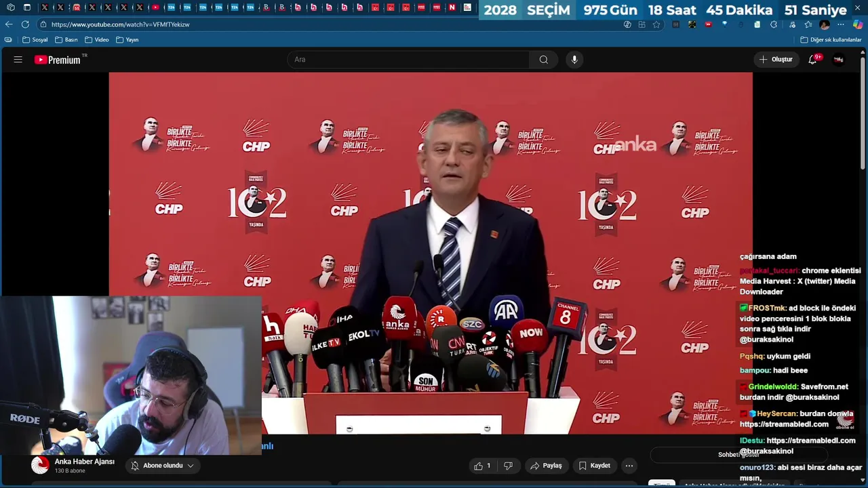Viewport: 868px width, 488px height.
Task: Open the three-dot more actions menu
Action: click(629, 466)
